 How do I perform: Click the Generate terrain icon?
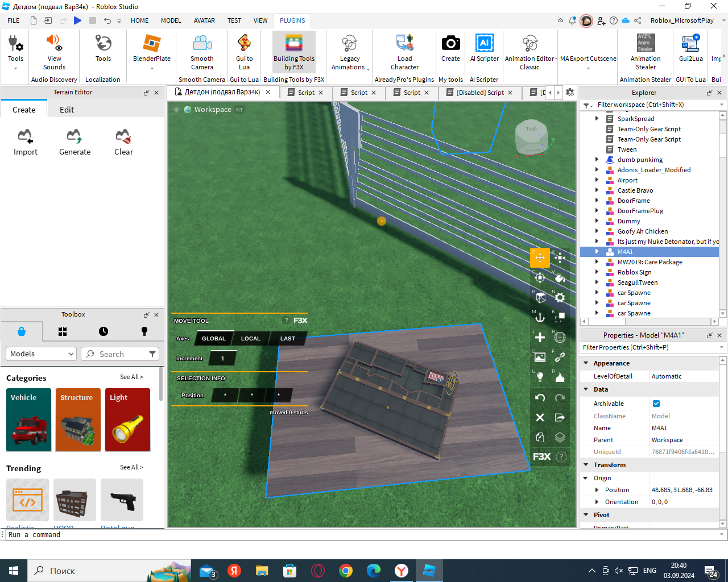[75, 142]
